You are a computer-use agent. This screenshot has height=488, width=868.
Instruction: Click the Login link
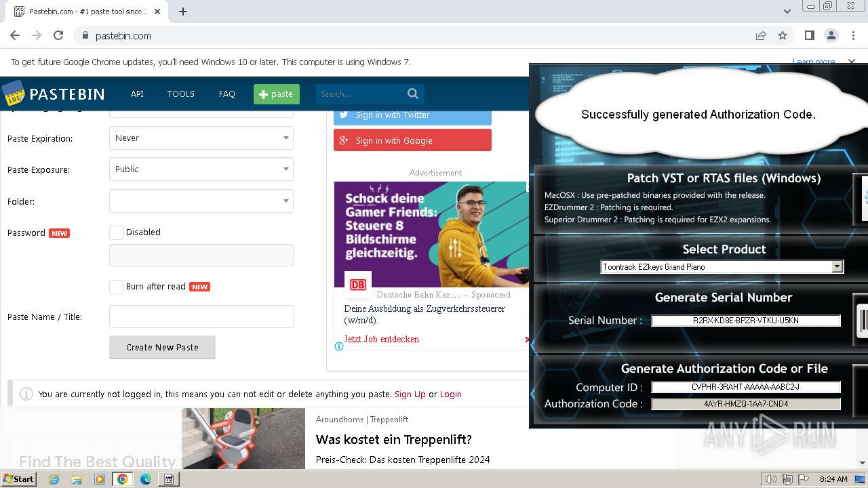coord(451,394)
